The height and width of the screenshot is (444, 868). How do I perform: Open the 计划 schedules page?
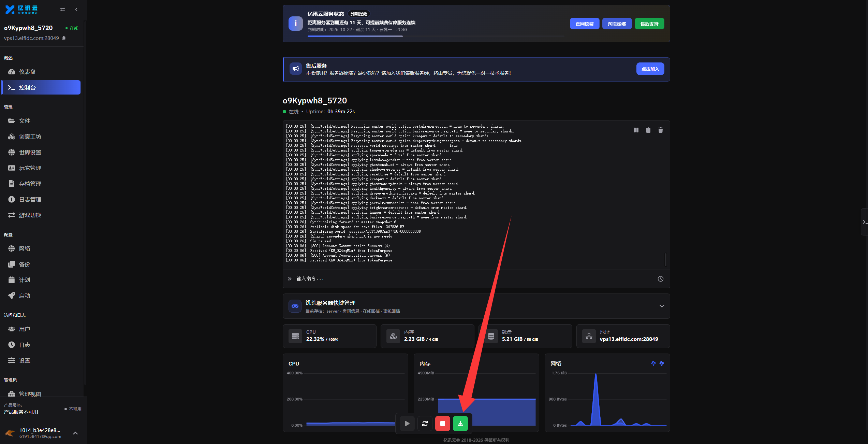[x=41, y=280]
